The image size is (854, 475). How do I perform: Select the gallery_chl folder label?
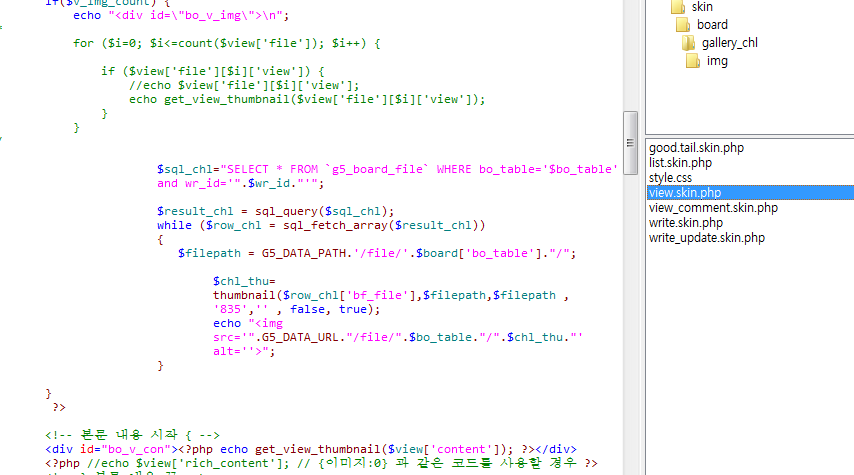730,43
